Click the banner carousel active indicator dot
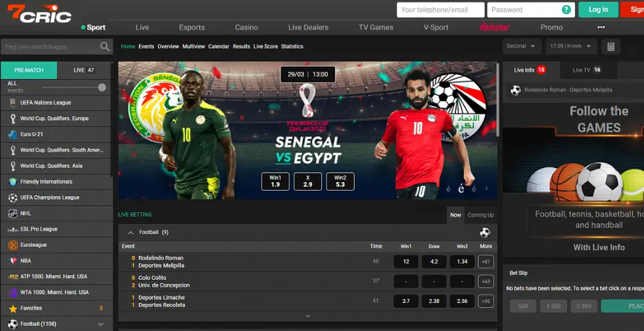Viewport: 644px width, 331px height. (461, 189)
